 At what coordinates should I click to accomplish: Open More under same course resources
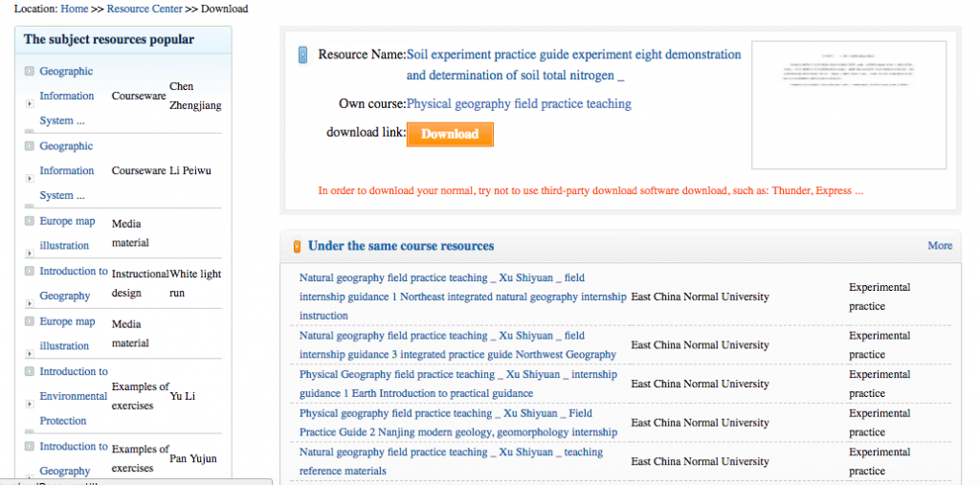pyautogui.click(x=940, y=246)
